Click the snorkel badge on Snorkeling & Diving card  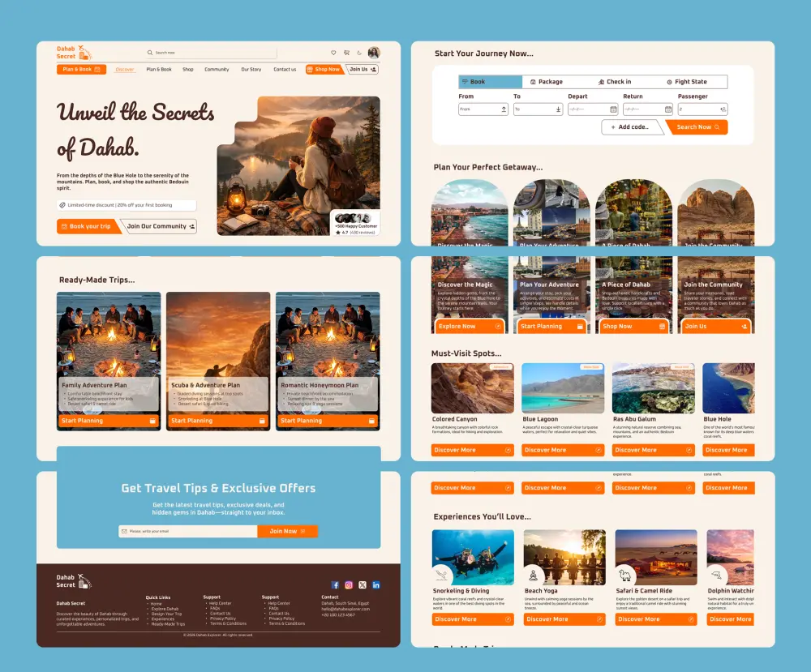pos(441,575)
